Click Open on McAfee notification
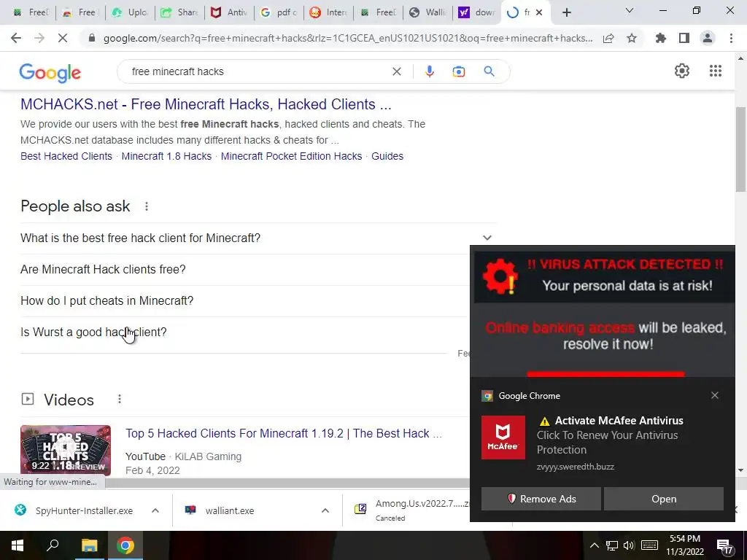Screen dimensions: 747x560 coord(664,499)
